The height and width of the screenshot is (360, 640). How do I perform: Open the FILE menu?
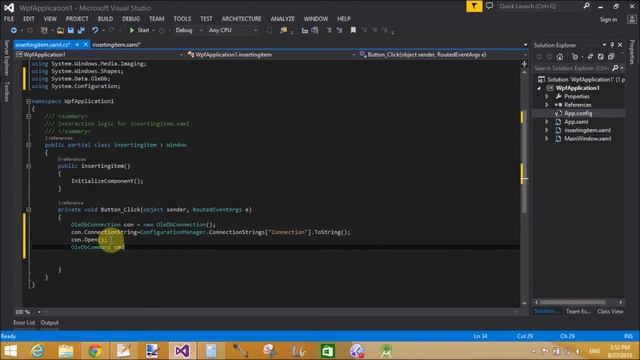9,19
